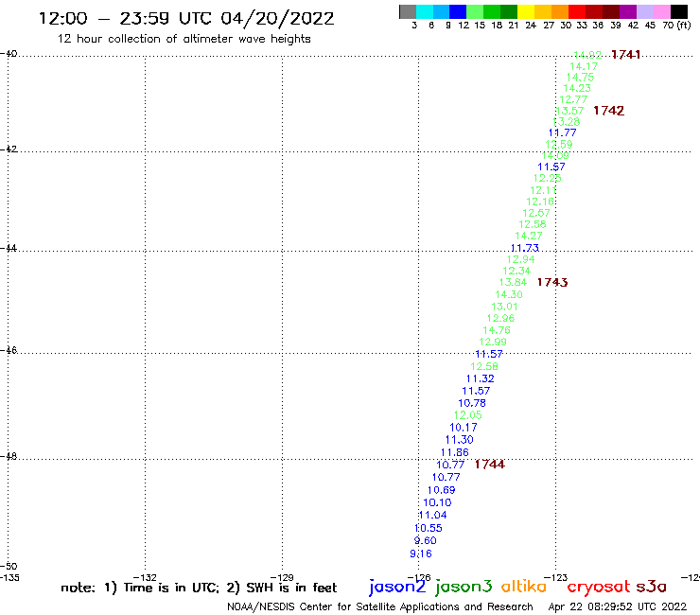Click the -123 longitude axis label
Viewport: 700px width, 615px height.
point(556,577)
